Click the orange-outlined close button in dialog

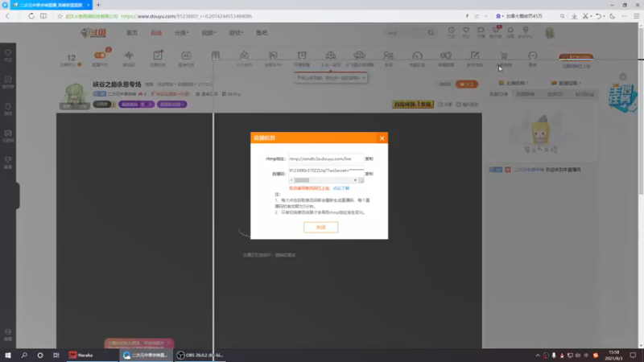pyautogui.click(x=320, y=227)
